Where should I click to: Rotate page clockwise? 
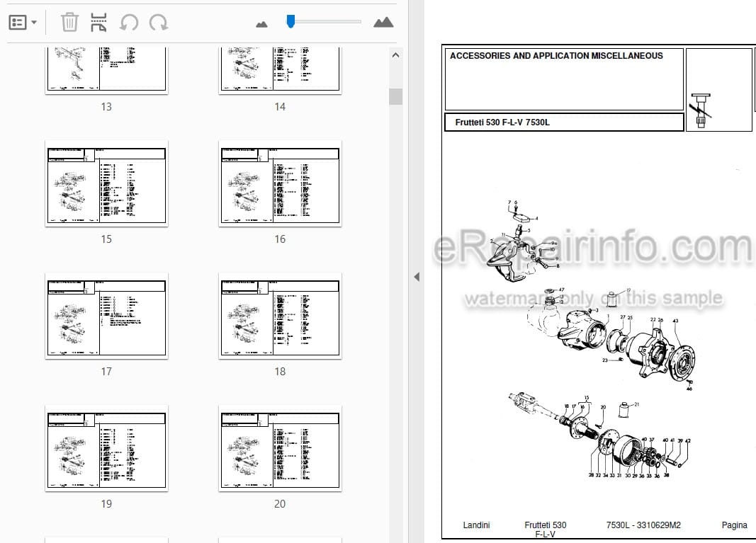pyautogui.click(x=159, y=22)
